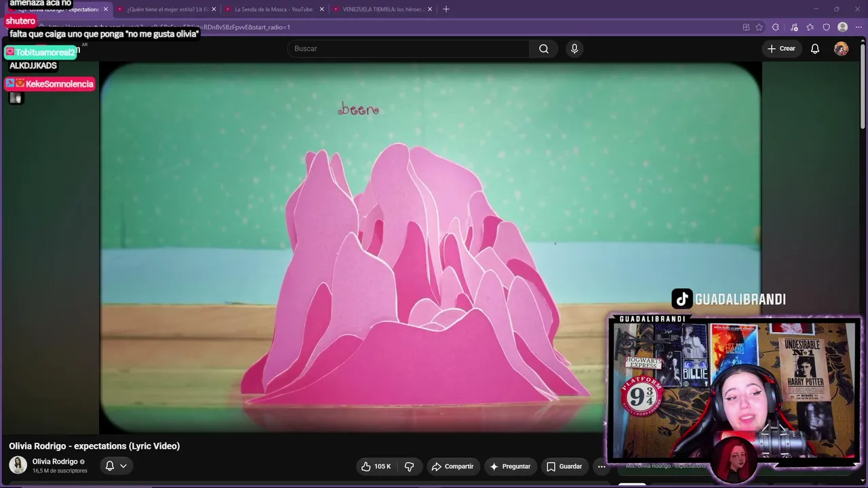Open the YouTube account avatar menu
This screenshot has width=868, height=488.
[841, 49]
